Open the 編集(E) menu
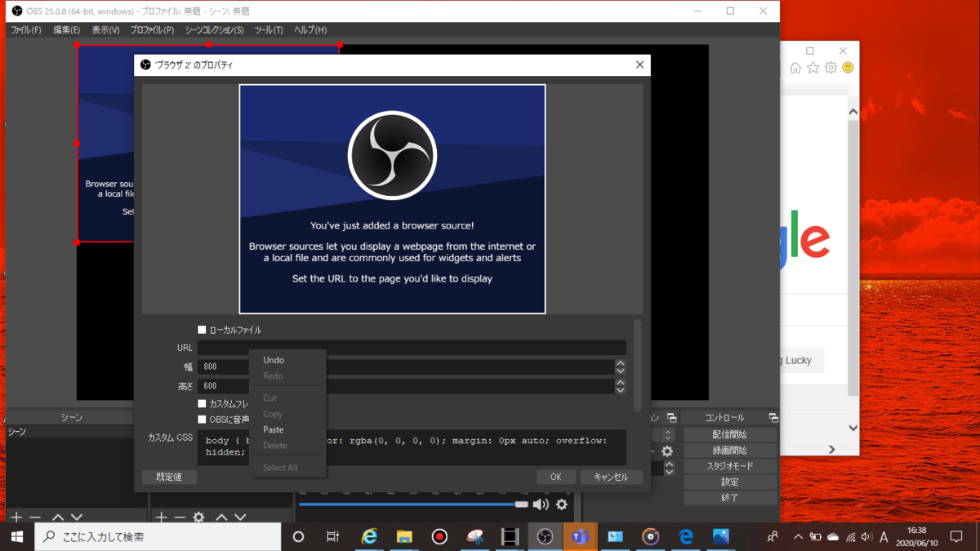Image resolution: width=980 pixels, height=551 pixels. (x=66, y=30)
